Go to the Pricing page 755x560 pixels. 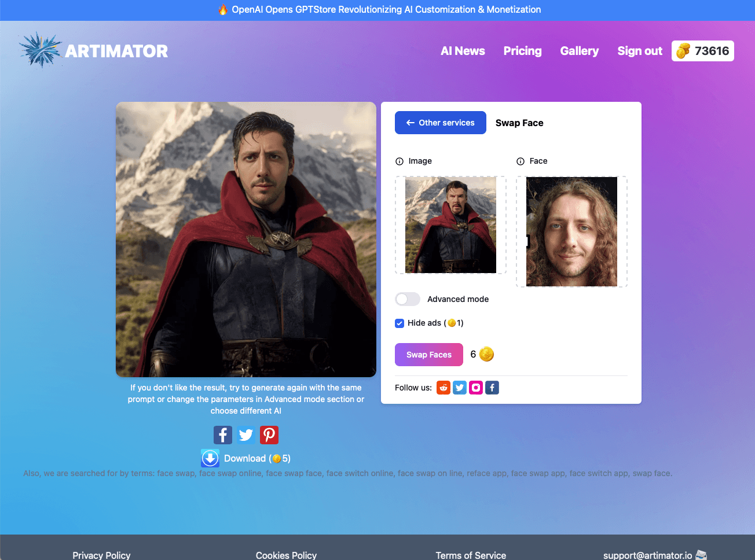coord(523,51)
